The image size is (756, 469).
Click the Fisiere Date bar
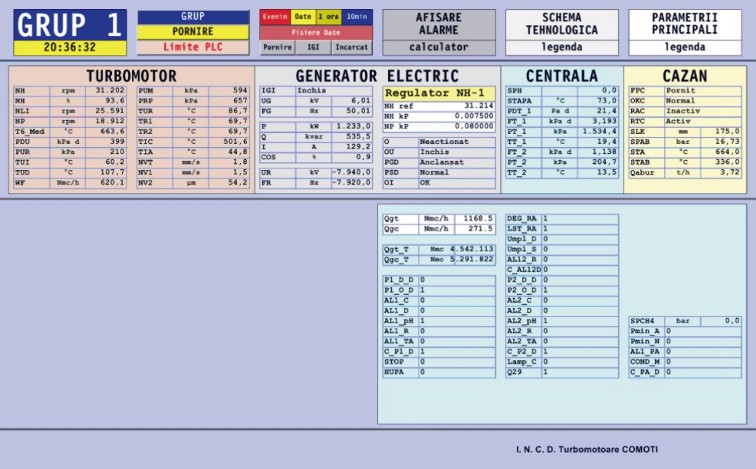point(316,32)
